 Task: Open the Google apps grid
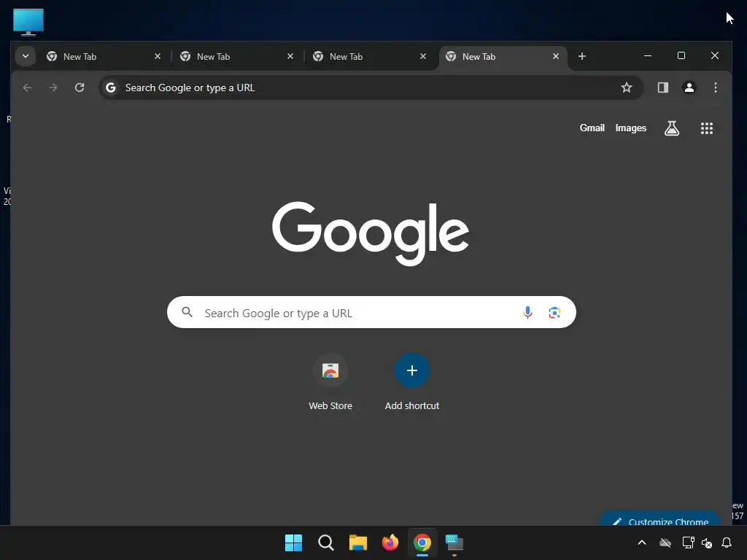coord(706,128)
